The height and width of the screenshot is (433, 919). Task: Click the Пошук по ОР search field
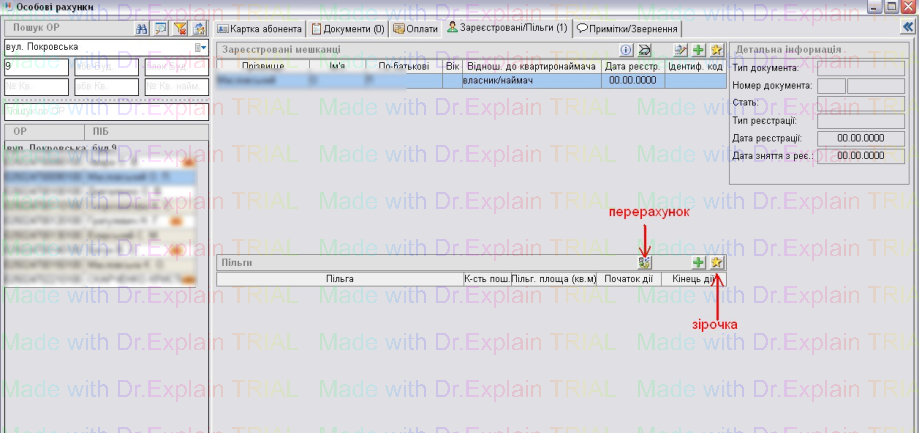click(x=105, y=112)
